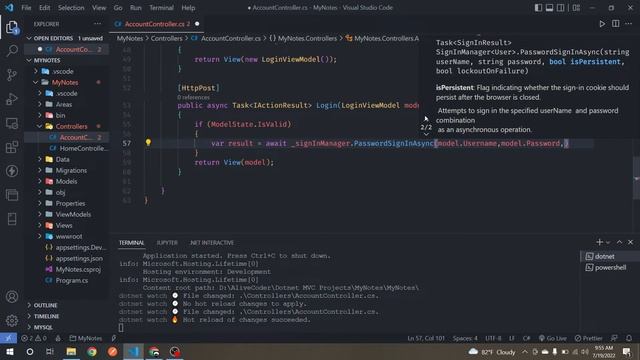Toggle primary side bar layout icon

click(x=538, y=8)
